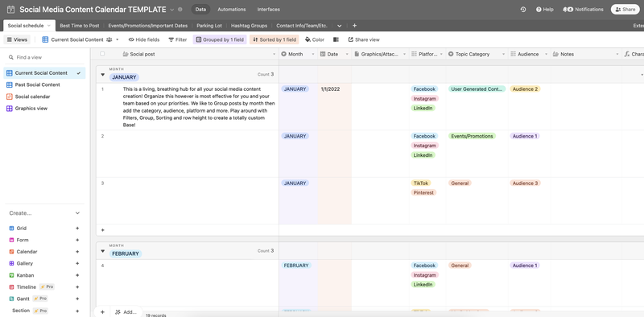The height and width of the screenshot is (317, 644).
Task: Open the Help link
Action: click(545, 10)
